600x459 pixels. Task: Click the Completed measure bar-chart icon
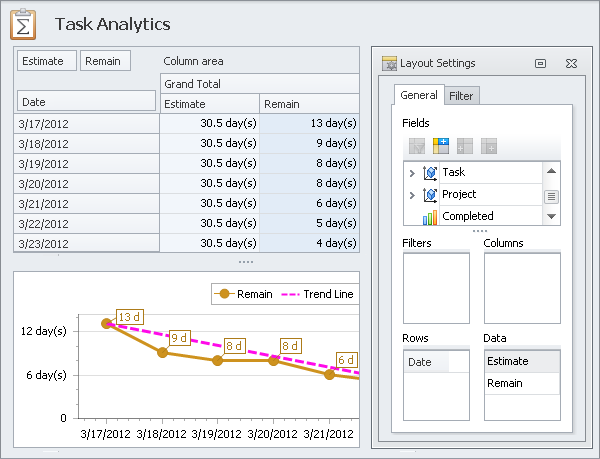pos(430,216)
